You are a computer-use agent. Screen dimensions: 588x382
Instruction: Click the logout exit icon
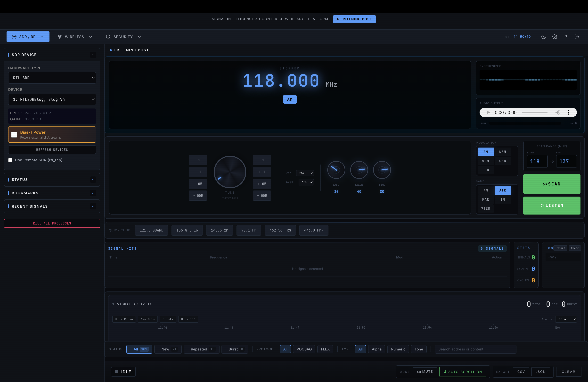tap(577, 37)
